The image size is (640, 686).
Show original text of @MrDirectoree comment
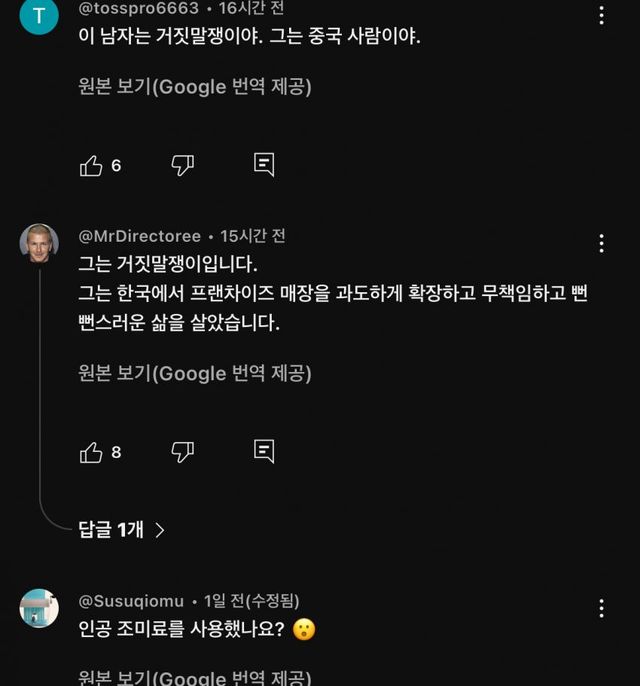point(195,373)
